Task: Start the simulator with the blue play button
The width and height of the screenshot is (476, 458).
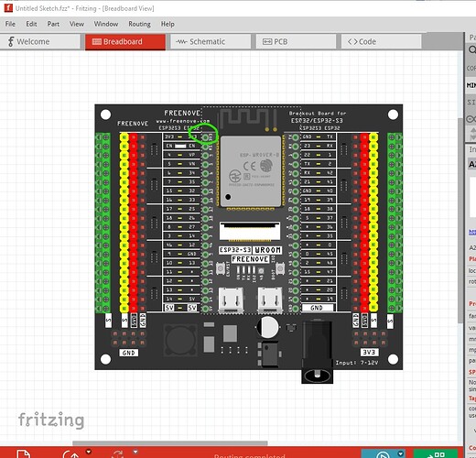Action: tap(383, 455)
